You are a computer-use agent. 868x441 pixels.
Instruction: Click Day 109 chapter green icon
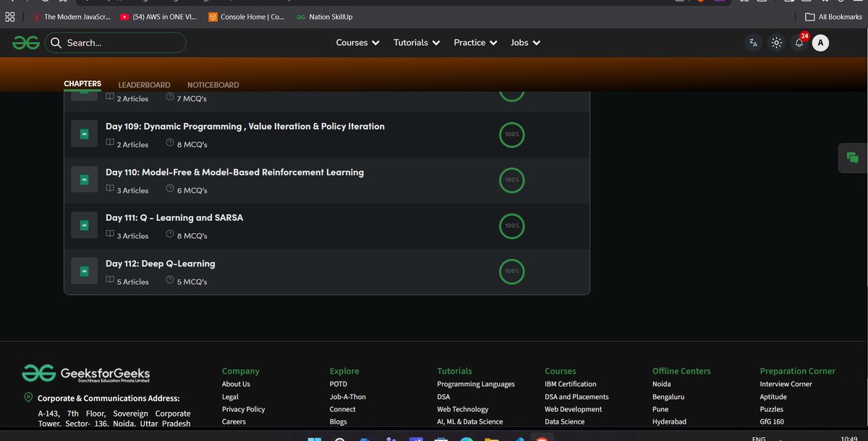(84, 135)
